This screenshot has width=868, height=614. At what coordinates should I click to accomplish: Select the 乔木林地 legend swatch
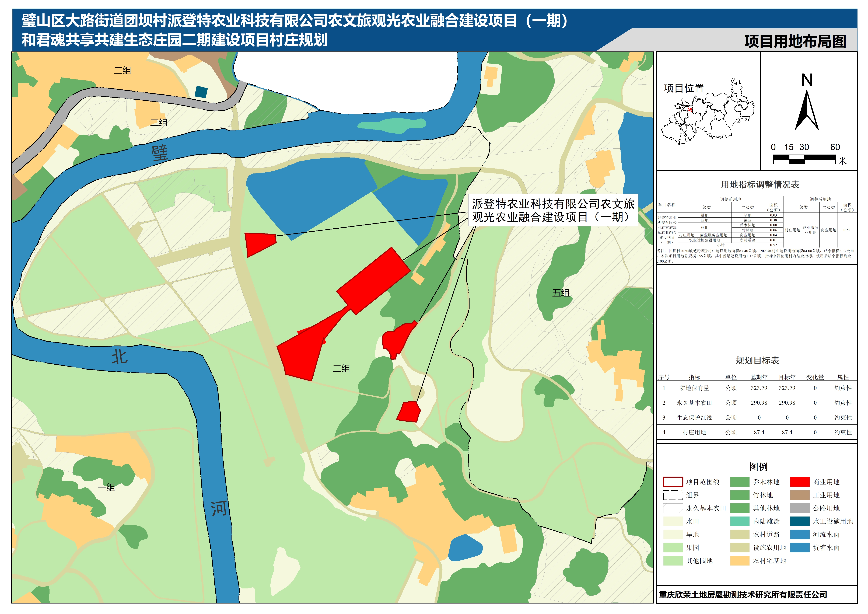740,482
